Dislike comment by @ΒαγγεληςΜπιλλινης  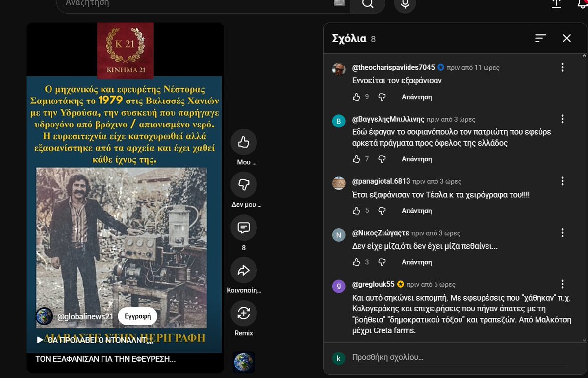coord(382,159)
